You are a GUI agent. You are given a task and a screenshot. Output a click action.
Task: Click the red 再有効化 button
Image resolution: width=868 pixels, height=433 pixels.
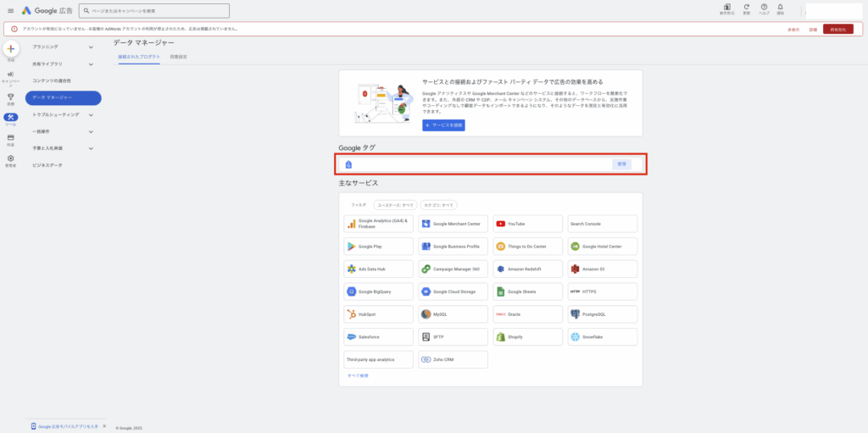838,30
